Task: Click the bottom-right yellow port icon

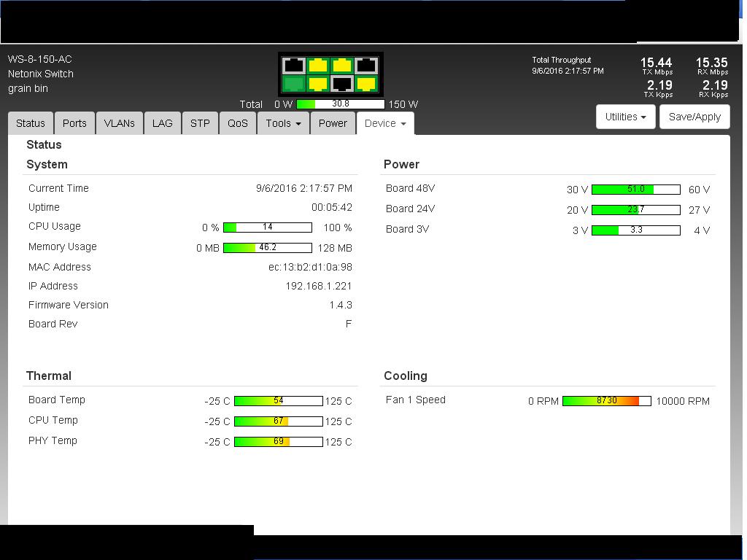Action: click(366, 85)
